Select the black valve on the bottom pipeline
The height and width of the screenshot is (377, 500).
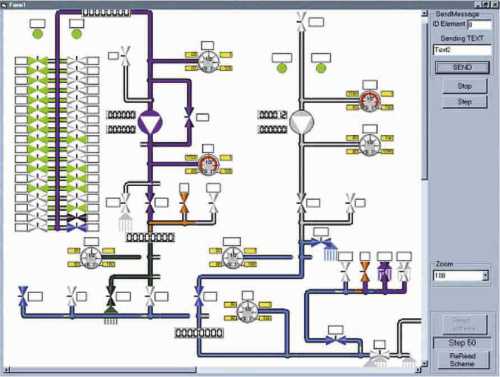110,297
